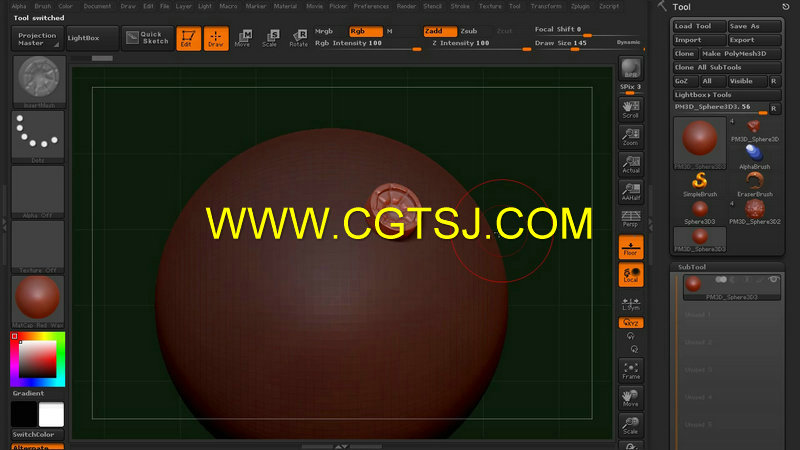The height and width of the screenshot is (450, 800).
Task: Toggle XYZ rotation mode
Action: [631, 323]
